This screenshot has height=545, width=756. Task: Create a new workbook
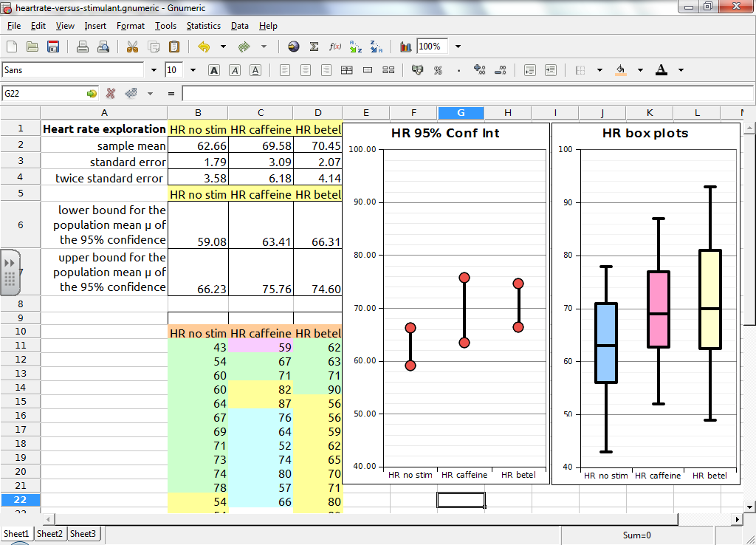(x=12, y=47)
